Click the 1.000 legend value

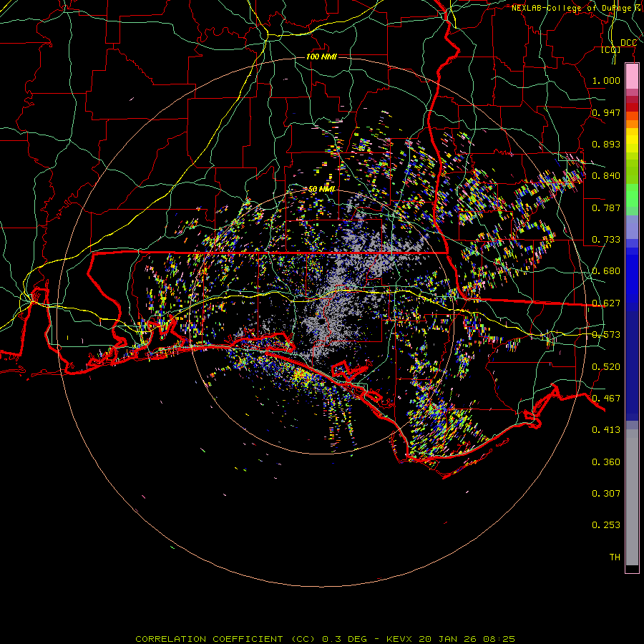tap(606, 80)
